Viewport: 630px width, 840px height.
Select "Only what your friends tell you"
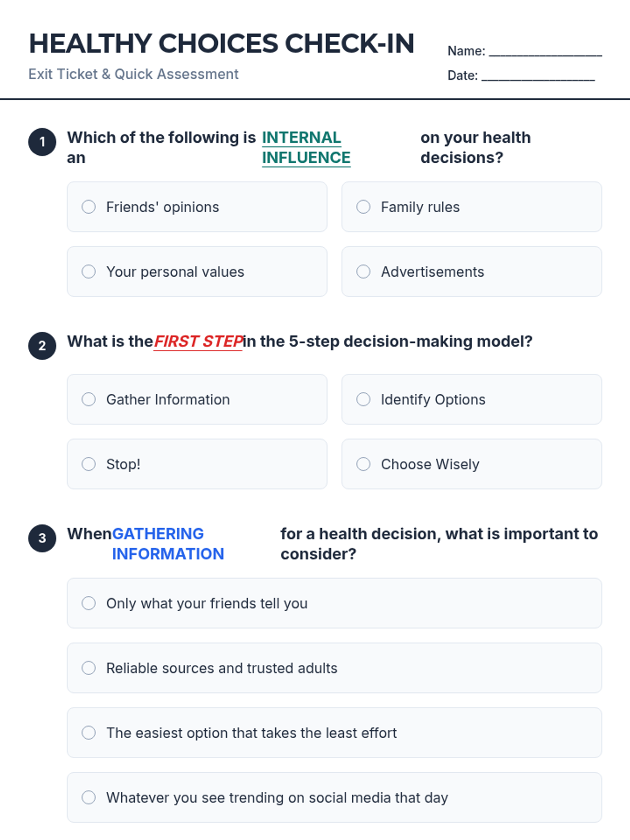pos(89,603)
